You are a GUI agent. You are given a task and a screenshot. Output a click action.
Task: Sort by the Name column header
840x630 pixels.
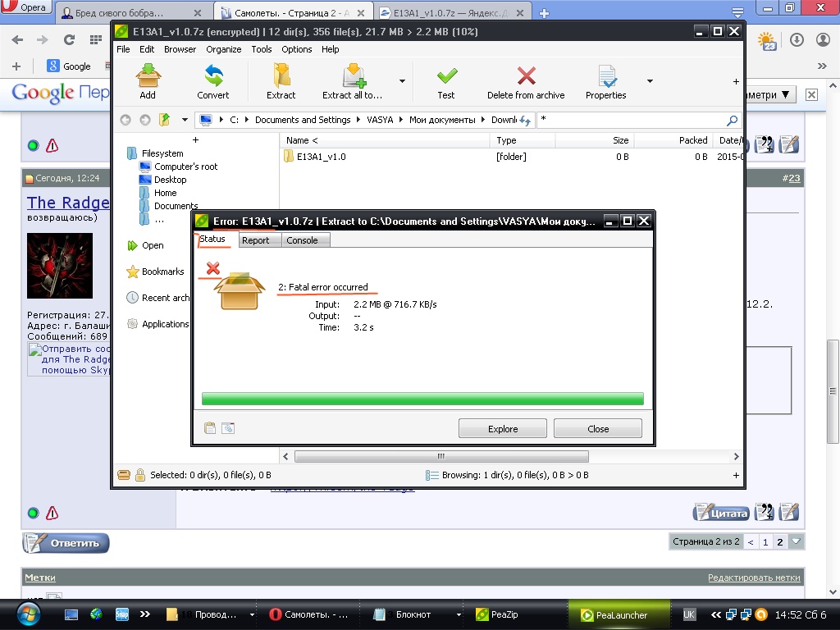pyautogui.click(x=385, y=140)
